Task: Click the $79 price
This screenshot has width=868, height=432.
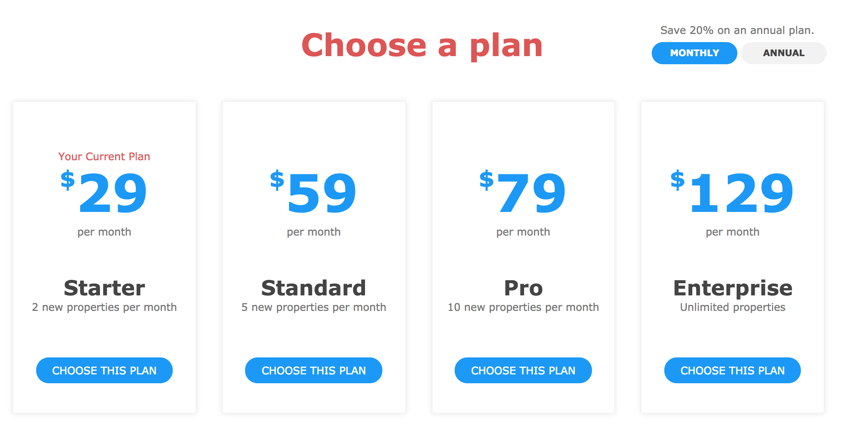Action: [523, 192]
